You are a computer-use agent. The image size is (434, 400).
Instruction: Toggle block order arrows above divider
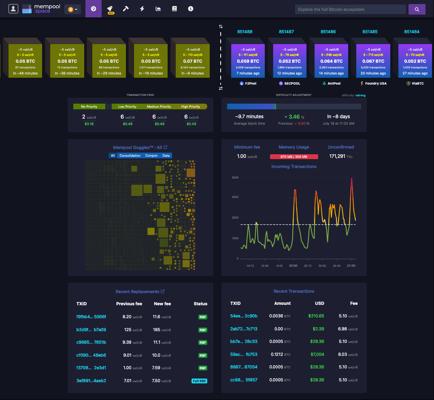click(x=220, y=27)
